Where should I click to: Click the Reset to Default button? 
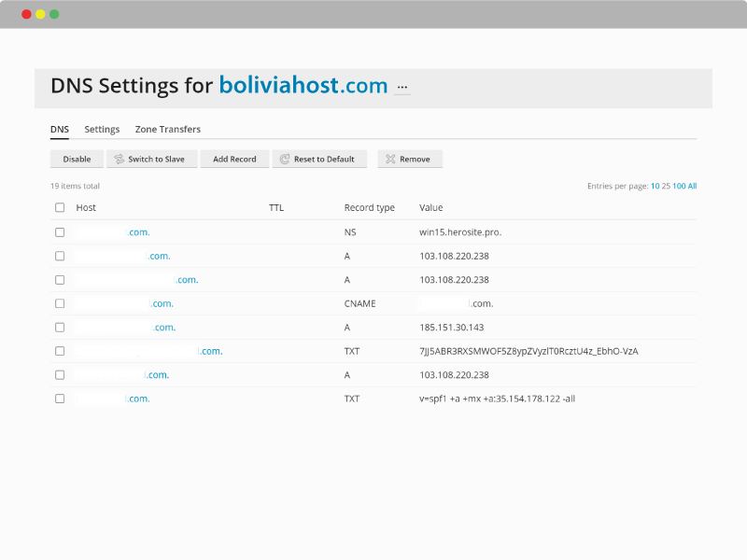coord(319,159)
